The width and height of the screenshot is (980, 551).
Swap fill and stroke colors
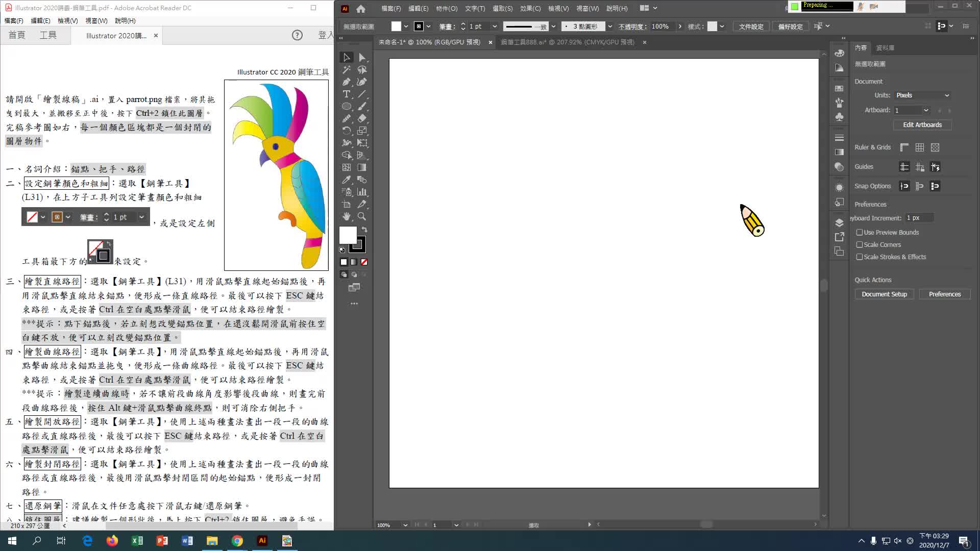(x=364, y=230)
